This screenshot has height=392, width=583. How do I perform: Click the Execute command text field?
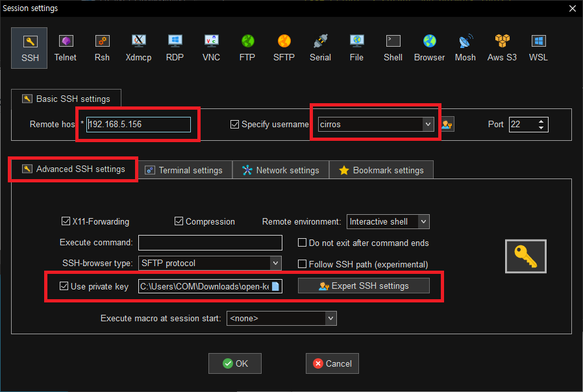(210, 243)
